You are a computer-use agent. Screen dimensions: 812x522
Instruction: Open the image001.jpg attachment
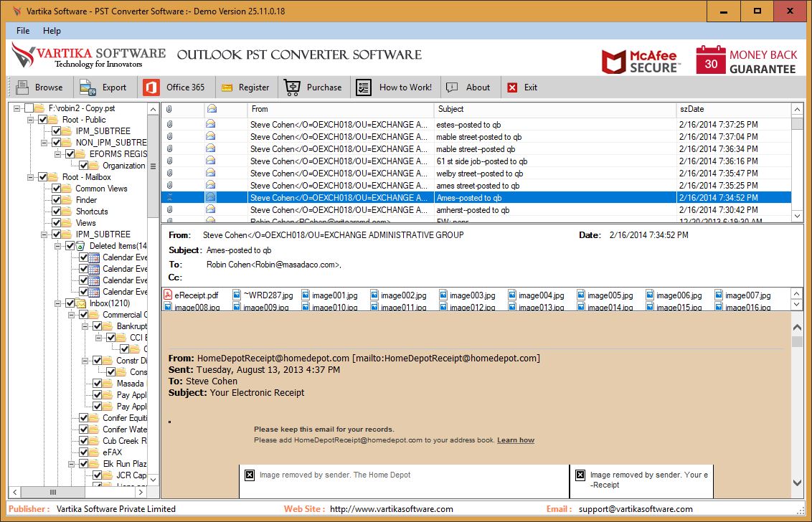point(330,295)
